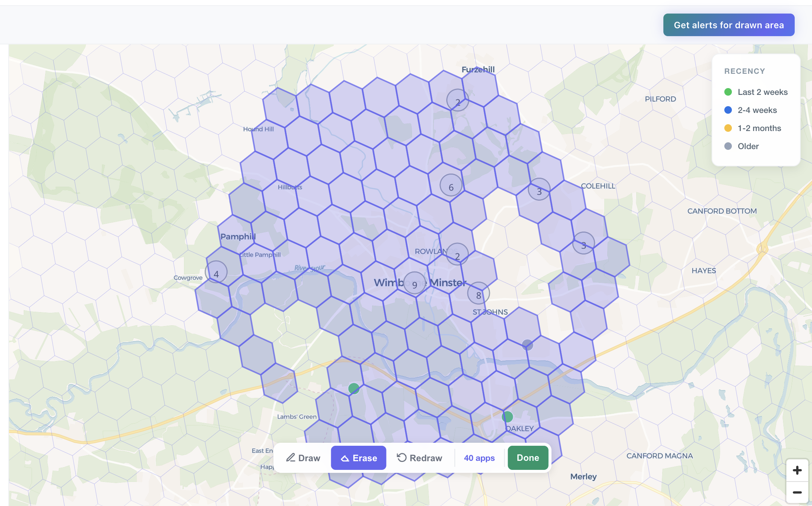Click the grey Older legend dot
Viewport: 812px width, 506px height.
(728, 146)
